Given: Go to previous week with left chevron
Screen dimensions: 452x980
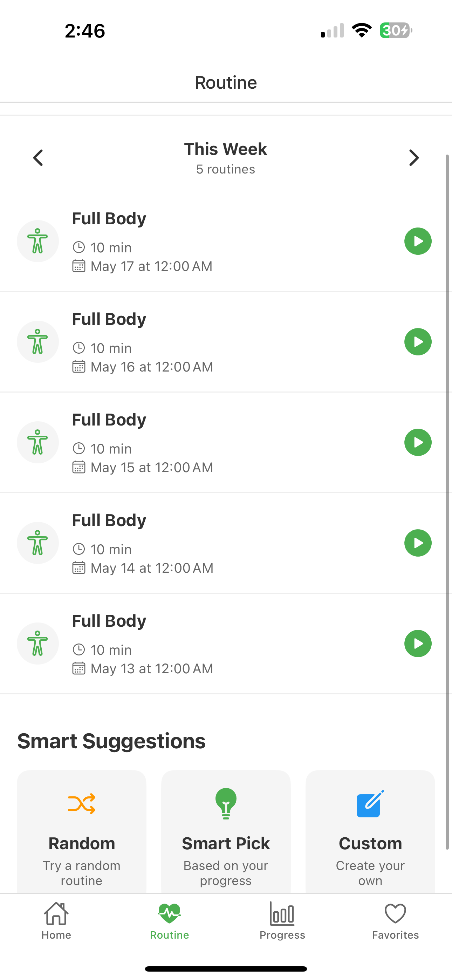Looking at the screenshot, I should pos(38,157).
